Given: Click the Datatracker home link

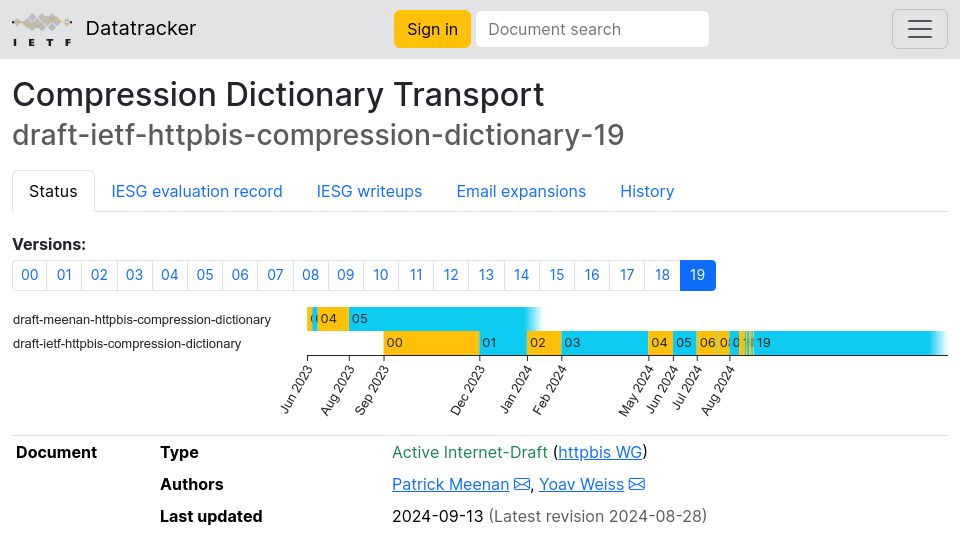Looking at the screenshot, I should pos(141,28).
